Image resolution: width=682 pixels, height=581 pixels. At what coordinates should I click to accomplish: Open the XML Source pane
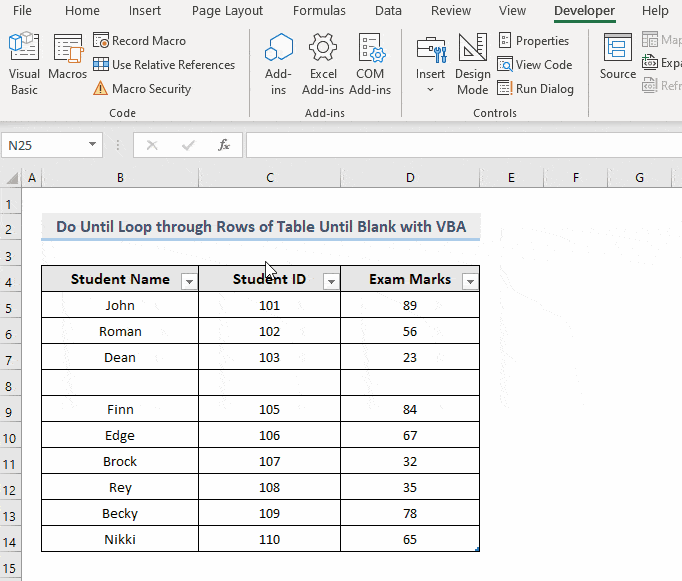click(618, 57)
